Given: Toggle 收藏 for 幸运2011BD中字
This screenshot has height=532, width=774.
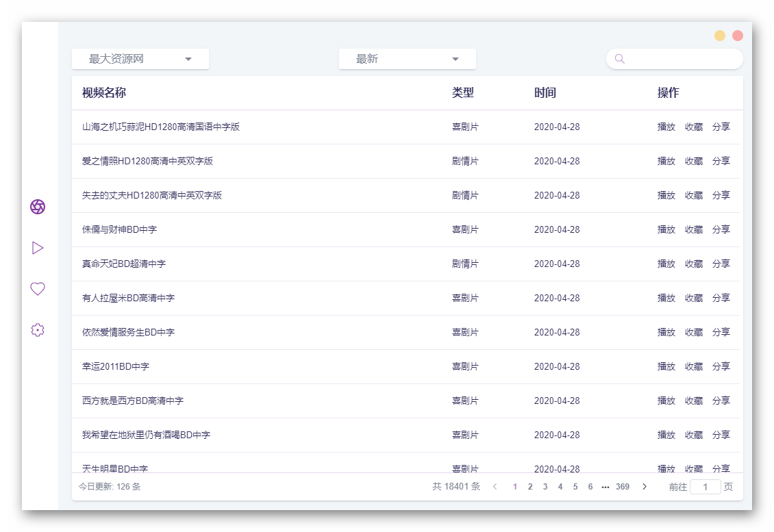Looking at the screenshot, I should pos(693,366).
